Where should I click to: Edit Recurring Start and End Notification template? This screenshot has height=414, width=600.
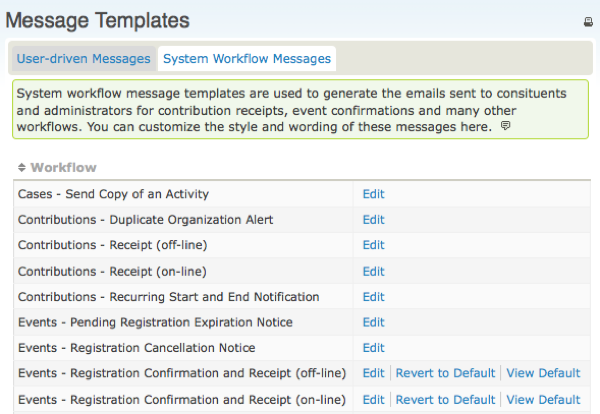373,297
